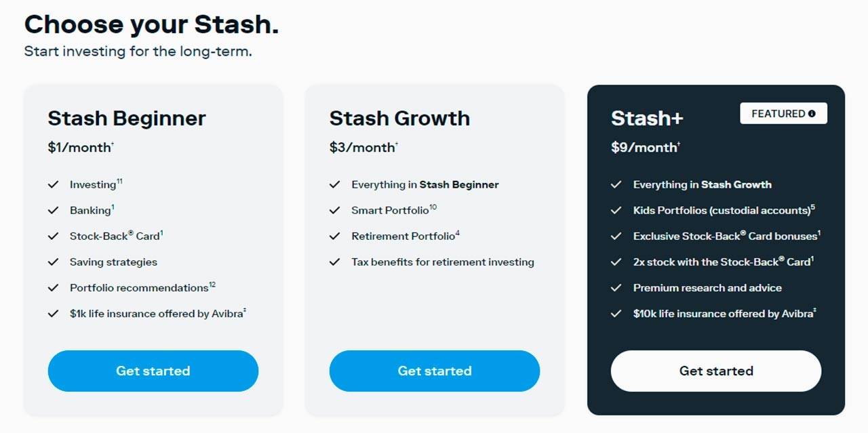Click checkmark next to Smart Portfolio
Viewport: 868px width, 433px height.
tap(335, 210)
